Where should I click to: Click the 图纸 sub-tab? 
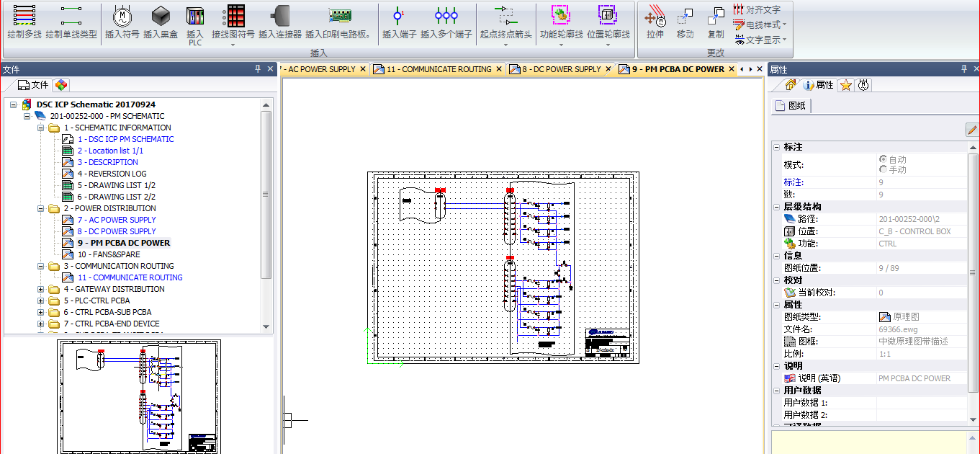pos(790,106)
